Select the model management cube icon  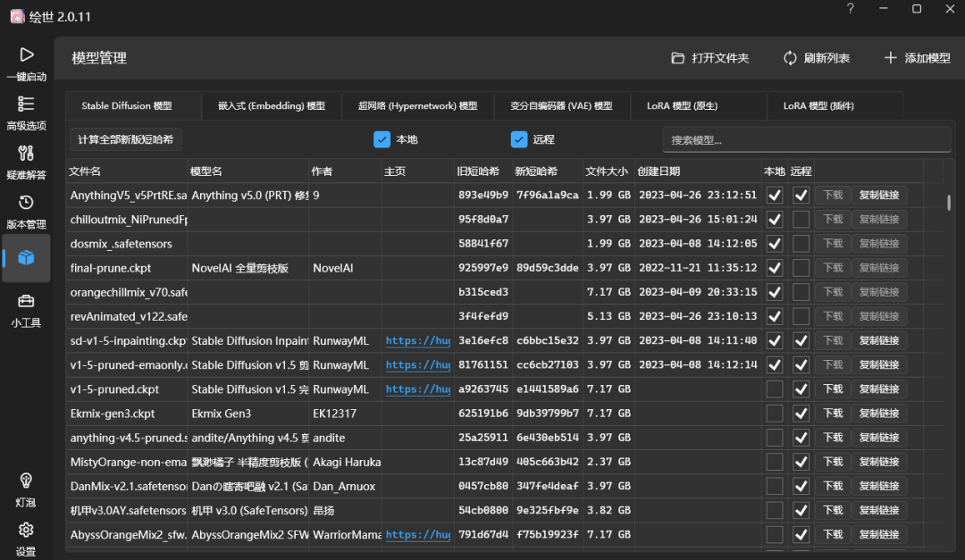(26, 258)
